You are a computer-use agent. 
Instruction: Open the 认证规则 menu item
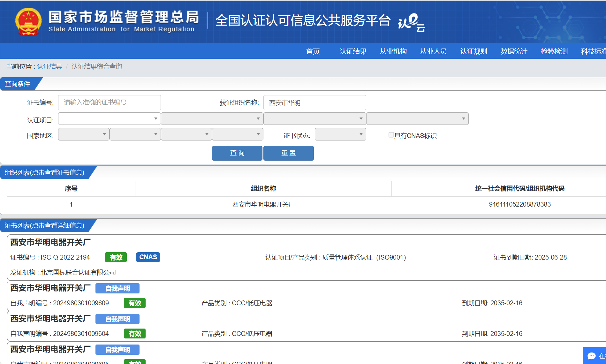[x=474, y=51]
